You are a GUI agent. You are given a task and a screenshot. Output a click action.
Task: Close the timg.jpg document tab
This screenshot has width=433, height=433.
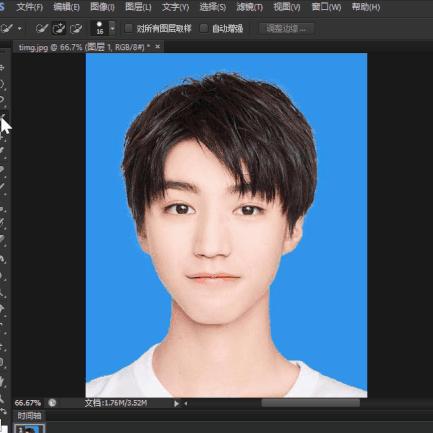157,47
